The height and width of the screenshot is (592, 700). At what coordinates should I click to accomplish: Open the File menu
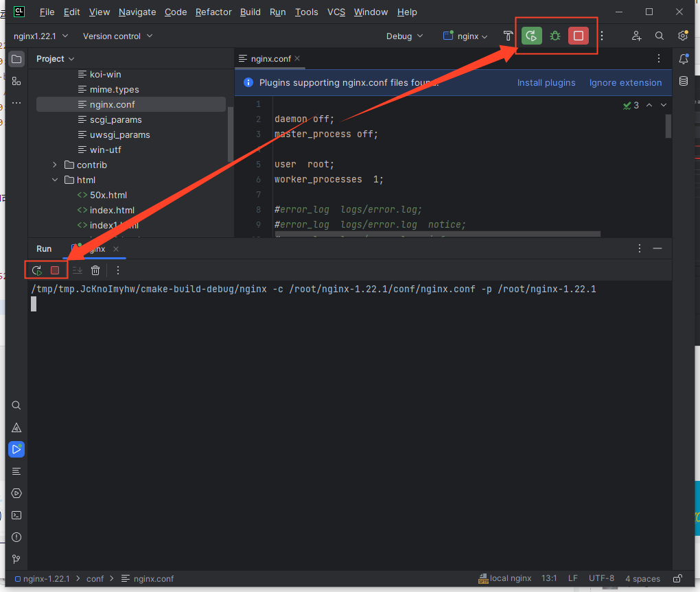[47, 12]
